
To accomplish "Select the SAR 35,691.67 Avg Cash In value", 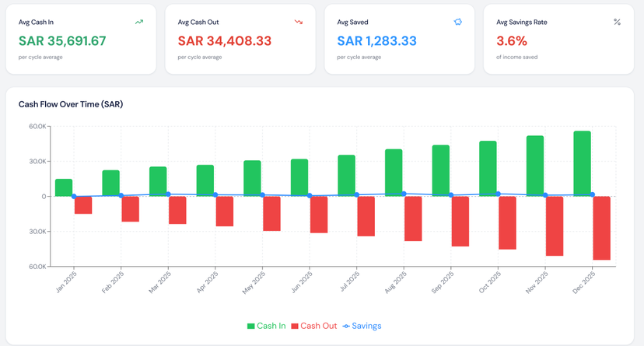I will pos(62,40).
